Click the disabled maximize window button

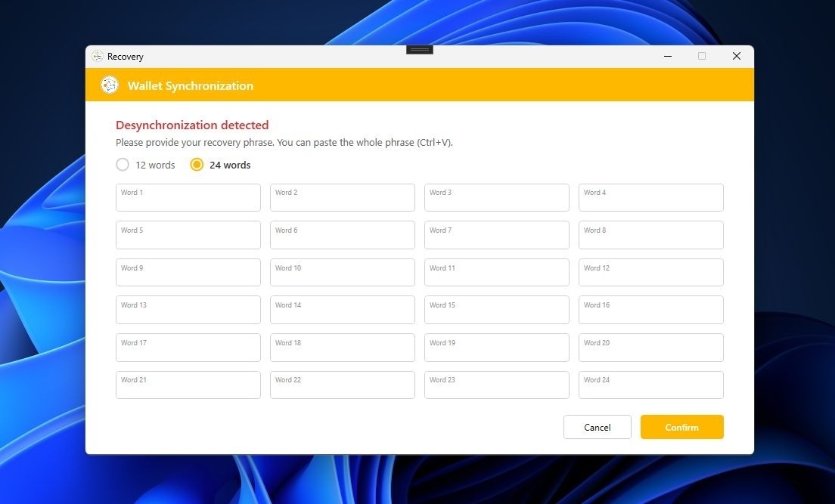click(x=702, y=56)
